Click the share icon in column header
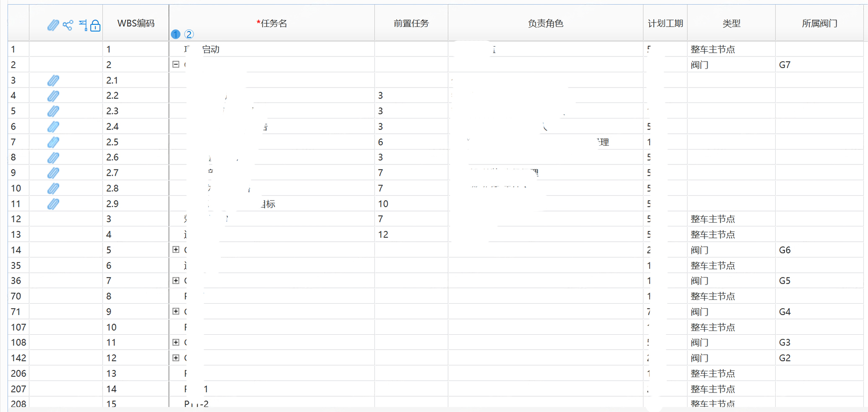 68,25
